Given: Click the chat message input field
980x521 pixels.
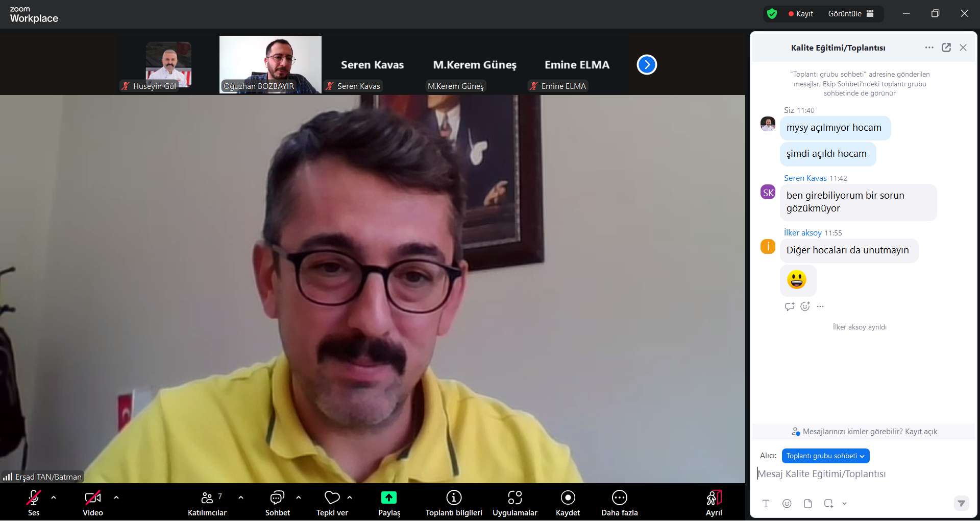Looking at the screenshot, I should [x=857, y=474].
